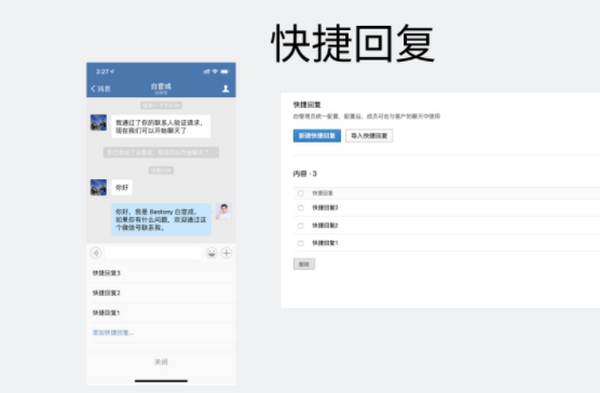600x393 pixels.
Task: Check the 快捷回复3 row checkbox
Action: (301, 208)
